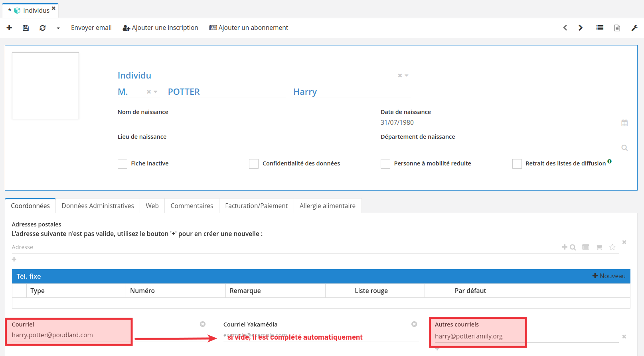Toggle the Fiche inactive checkbox
Viewport: 644px width, 356px height.
[122, 164]
